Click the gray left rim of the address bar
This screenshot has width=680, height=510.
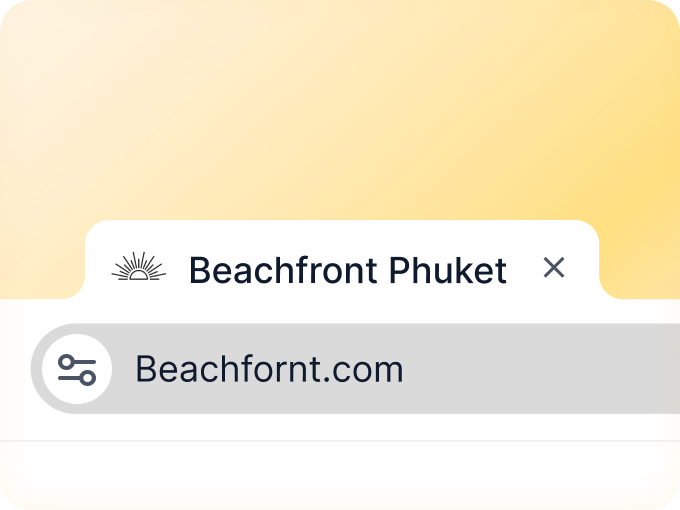point(37,369)
